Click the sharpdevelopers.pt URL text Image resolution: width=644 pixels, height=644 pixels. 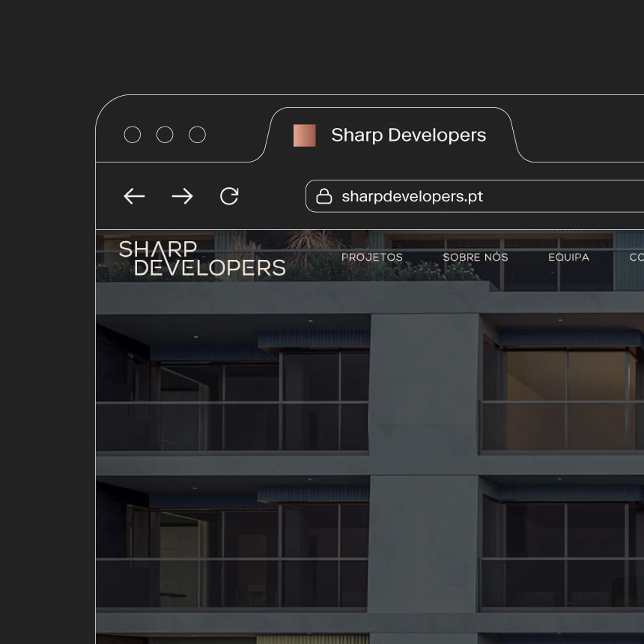point(413,195)
